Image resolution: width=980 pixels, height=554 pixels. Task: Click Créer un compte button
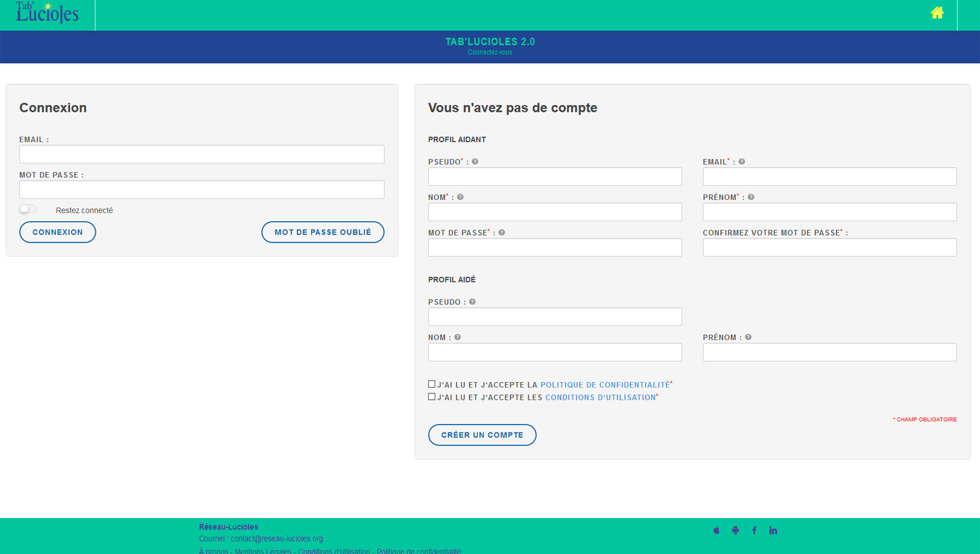482,435
